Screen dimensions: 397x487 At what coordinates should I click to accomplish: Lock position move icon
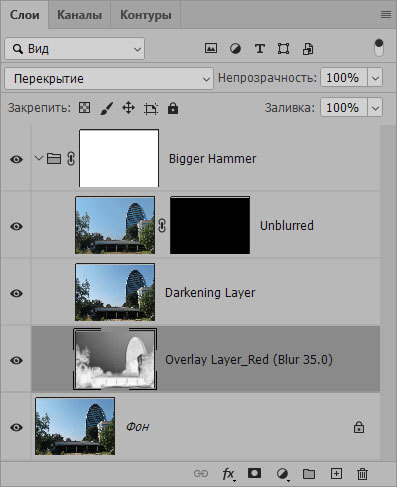click(x=128, y=108)
